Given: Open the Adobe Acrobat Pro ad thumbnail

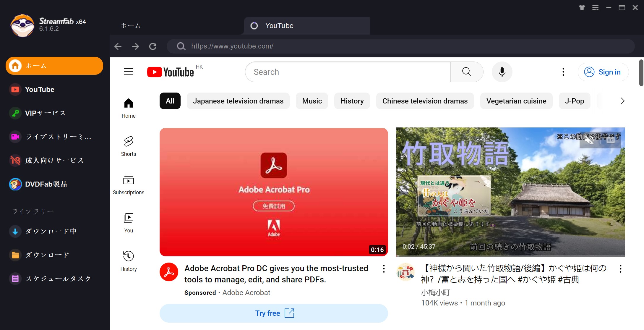Looking at the screenshot, I should 274,192.
